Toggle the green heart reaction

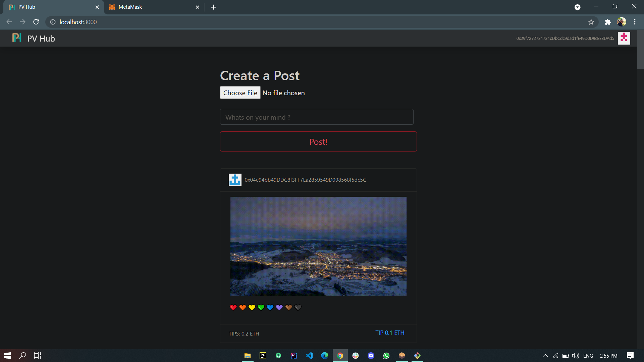[261, 307]
